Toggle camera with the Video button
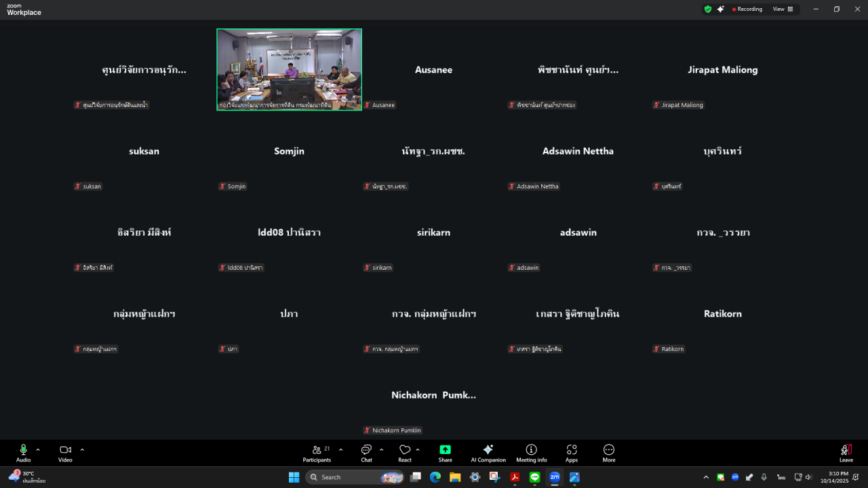Screen dimensions: 868x488 [65, 453]
